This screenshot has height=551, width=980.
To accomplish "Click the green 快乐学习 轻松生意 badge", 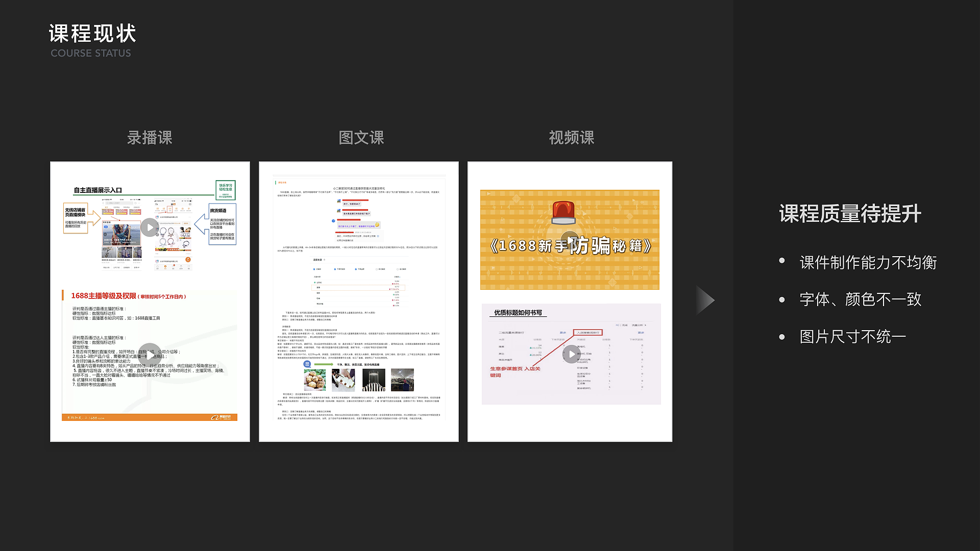I will click(x=225, y=190).
